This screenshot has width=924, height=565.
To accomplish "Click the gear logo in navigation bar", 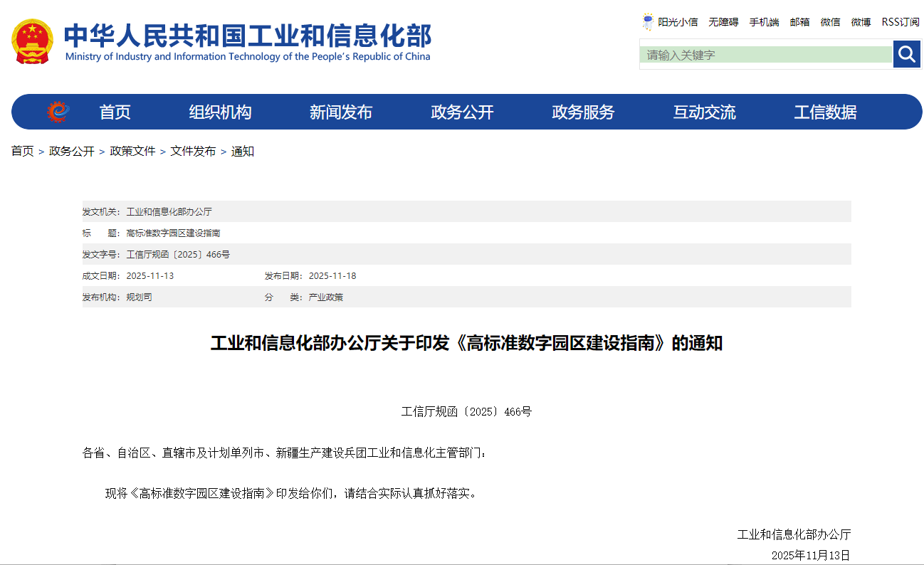I will click(x=58, y=112).
